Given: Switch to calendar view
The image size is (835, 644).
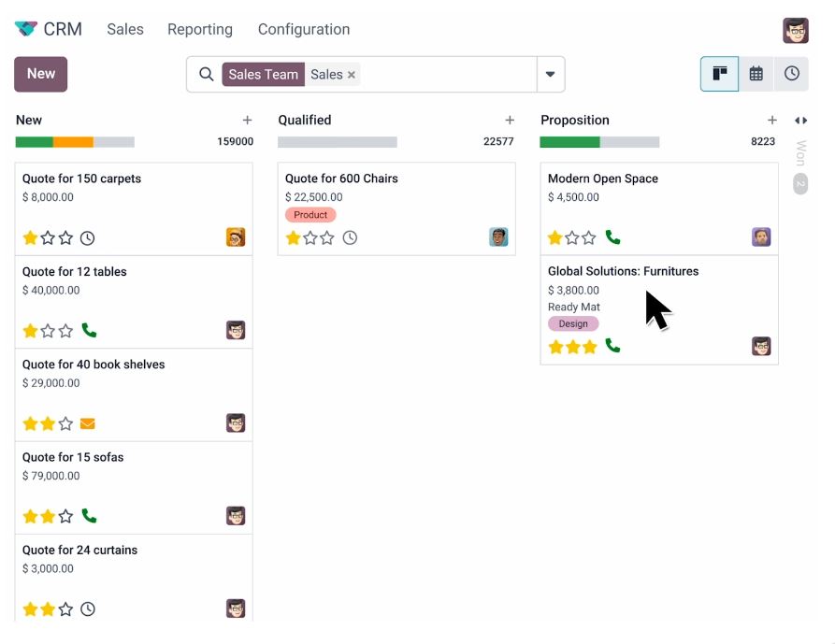Looking at the screenshot, I should click(x=756, y=74).
